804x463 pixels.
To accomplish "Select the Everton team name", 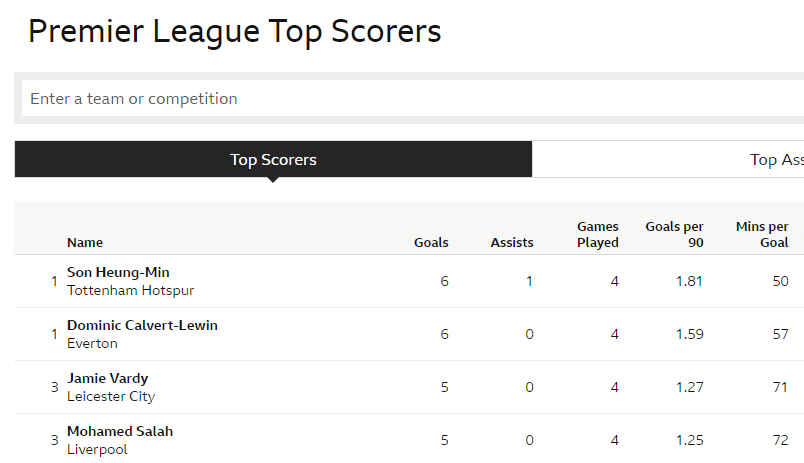I will pyautogui.click(x=92, y=344).
